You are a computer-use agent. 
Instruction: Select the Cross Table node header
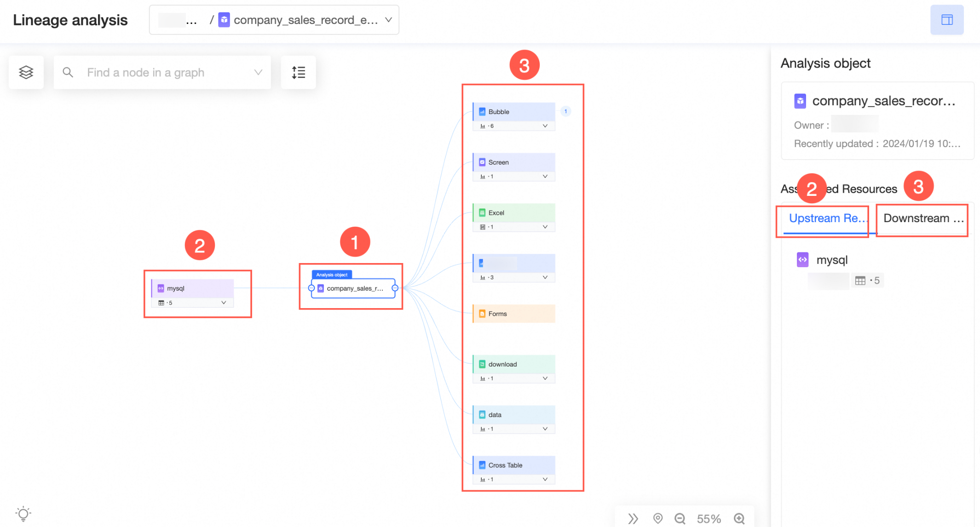(x=514, y=465)
